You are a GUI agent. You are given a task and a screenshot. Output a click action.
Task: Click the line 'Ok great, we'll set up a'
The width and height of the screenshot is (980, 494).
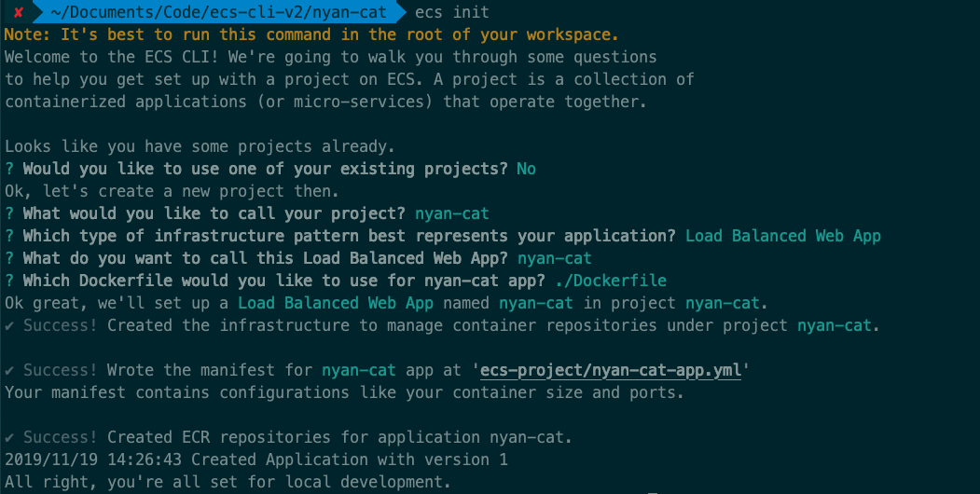pos(386,303)
